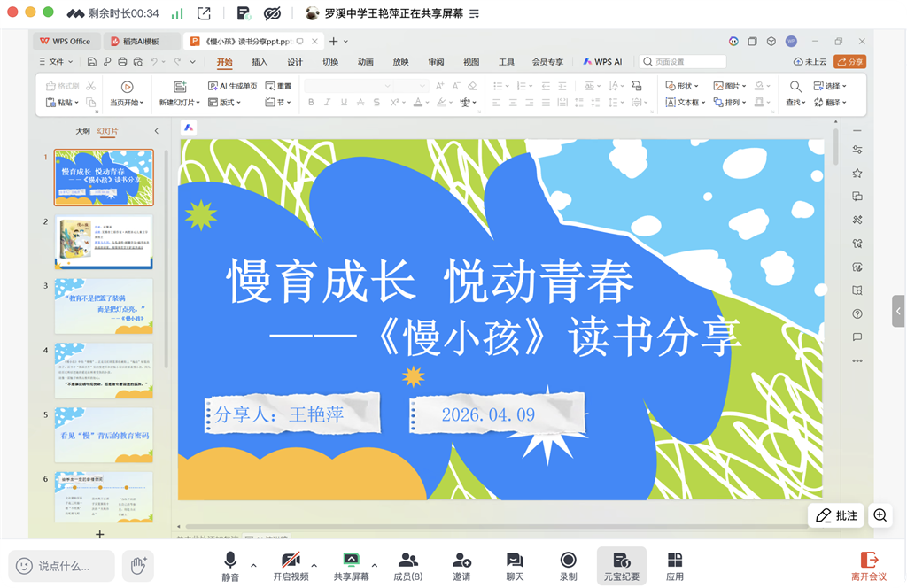Cut the selection using the scissors icon

pyautogui.click(x=91, y=86)
